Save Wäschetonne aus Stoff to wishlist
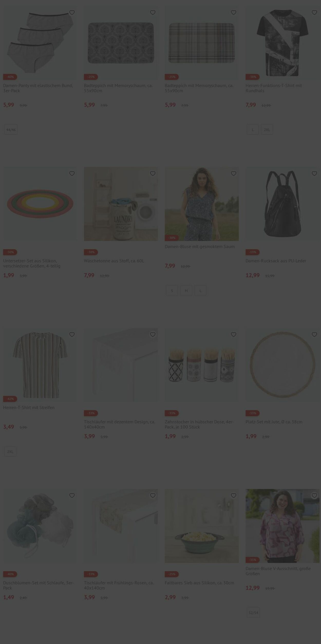Viewport: 321px width, 644px height. coord(153,174)
